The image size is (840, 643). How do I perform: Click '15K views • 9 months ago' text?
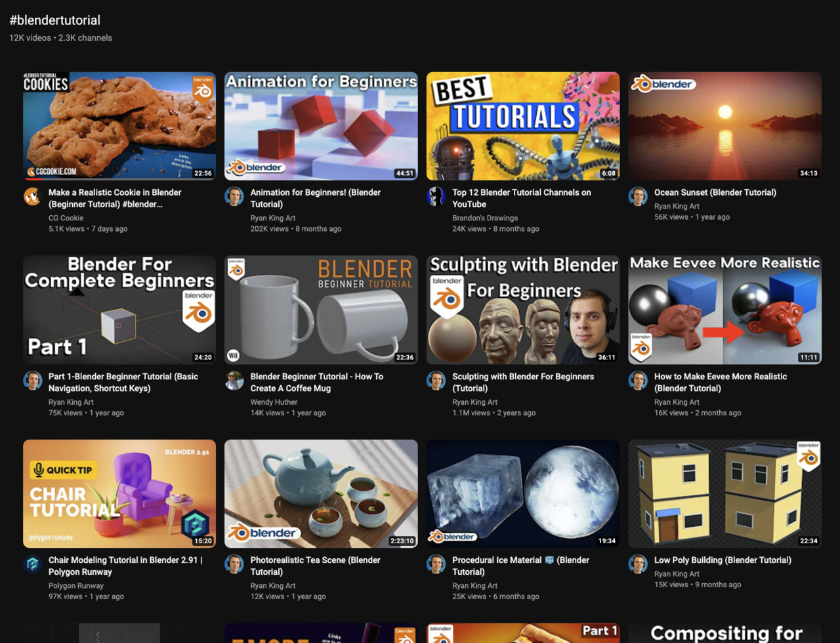698,585
